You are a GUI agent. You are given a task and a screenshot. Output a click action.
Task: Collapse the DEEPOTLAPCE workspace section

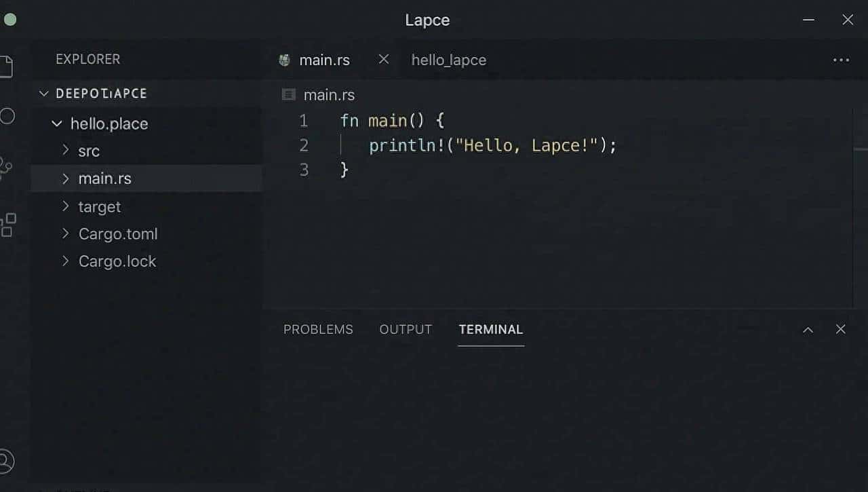coord(44,94)
